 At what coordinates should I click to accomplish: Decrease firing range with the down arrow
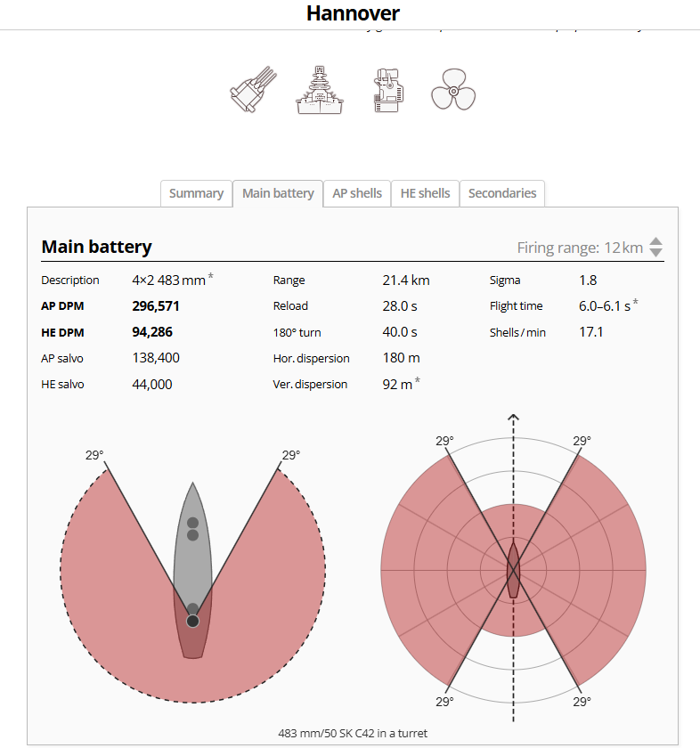point(656,253)
